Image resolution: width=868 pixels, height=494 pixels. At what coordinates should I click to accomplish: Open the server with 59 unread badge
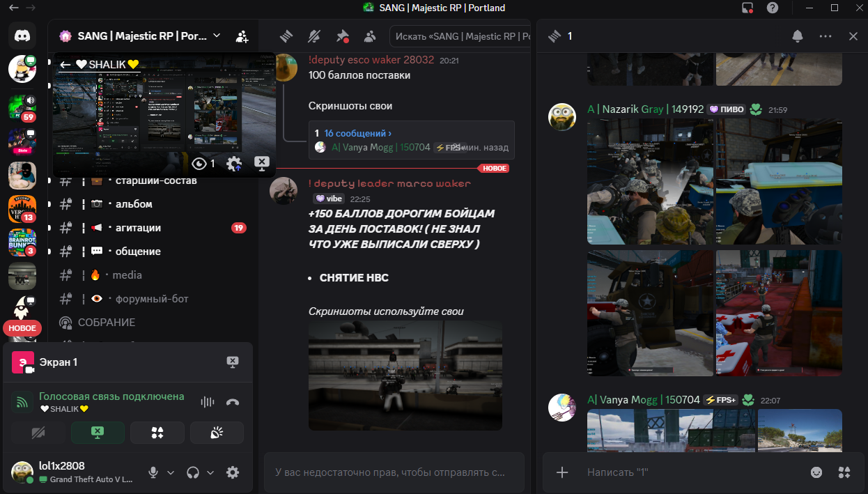(x=22, y=107)
